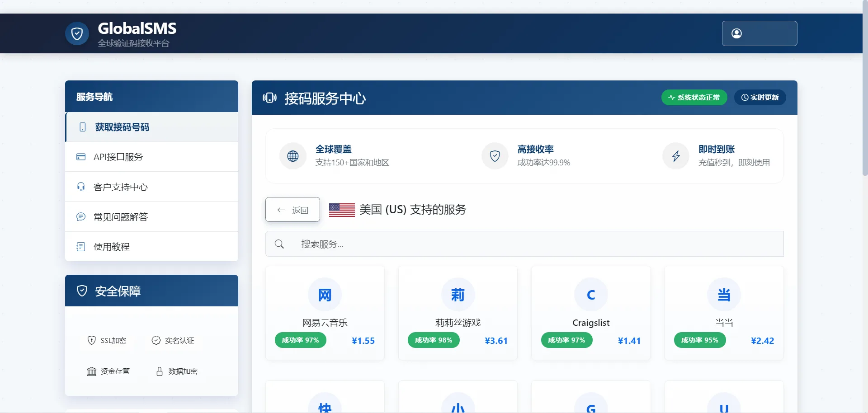Select the 获取接码号码 phone icon

tap(82, 127)
